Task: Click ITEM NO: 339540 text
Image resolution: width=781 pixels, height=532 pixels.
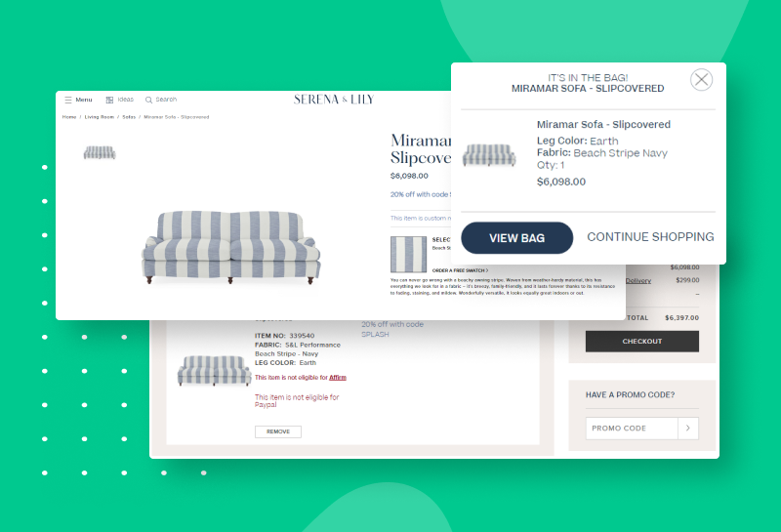Action: pos(284,336)
